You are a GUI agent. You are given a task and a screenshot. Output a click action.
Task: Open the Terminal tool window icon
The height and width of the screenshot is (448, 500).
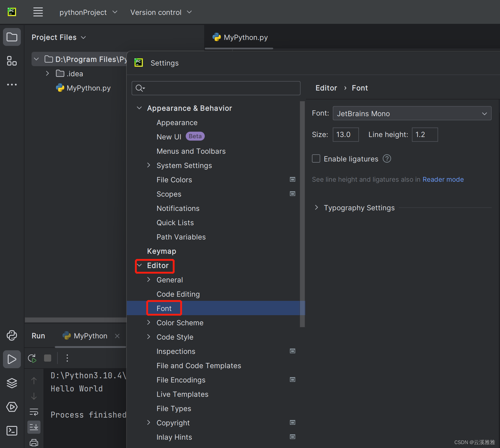click(12, 431)
